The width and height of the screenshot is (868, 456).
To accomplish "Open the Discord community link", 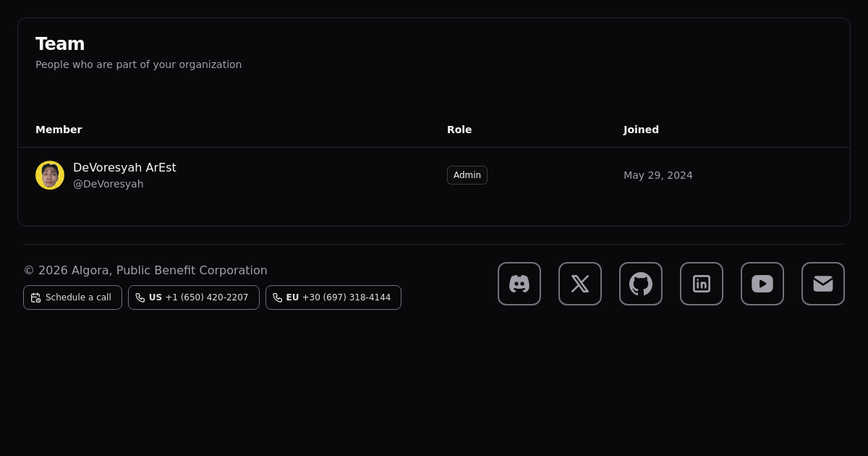I will pyautogui.click(x=519, y=284).
